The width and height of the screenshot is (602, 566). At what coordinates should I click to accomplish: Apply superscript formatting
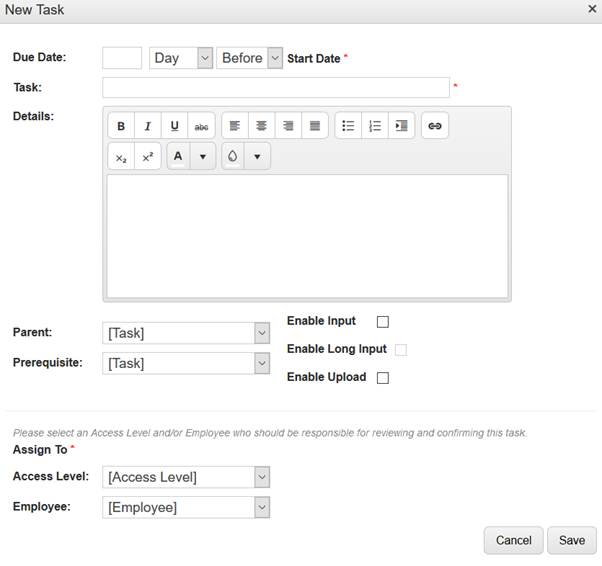coord(148,157)
